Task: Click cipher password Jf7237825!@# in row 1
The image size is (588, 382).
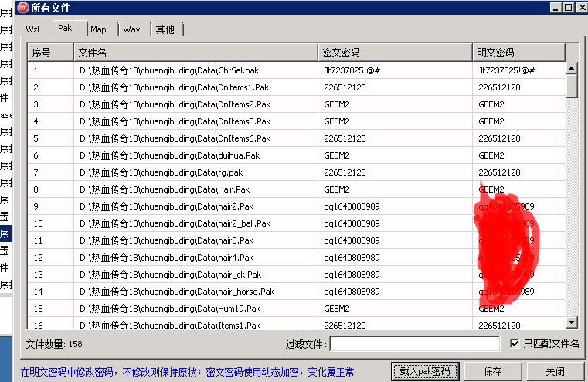Action: click(x=352, y=70)
